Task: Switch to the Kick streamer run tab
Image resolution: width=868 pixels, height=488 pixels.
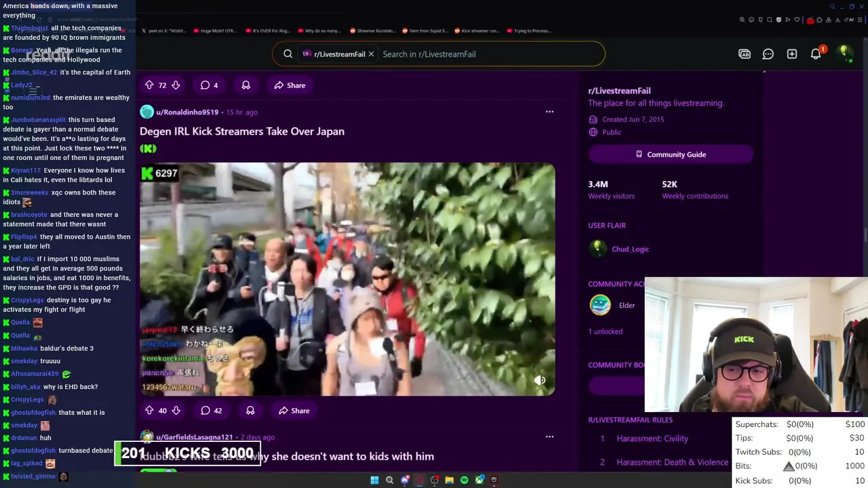Action: click(477, 30)
